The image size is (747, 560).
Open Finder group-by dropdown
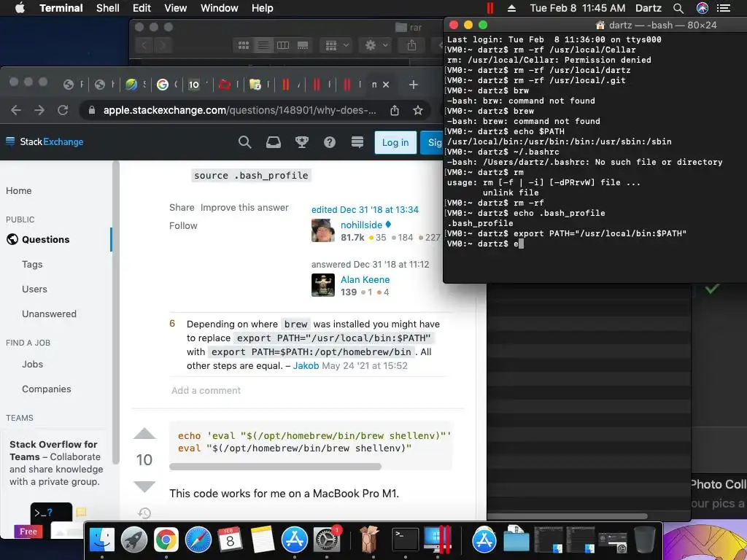click(336, 45)
